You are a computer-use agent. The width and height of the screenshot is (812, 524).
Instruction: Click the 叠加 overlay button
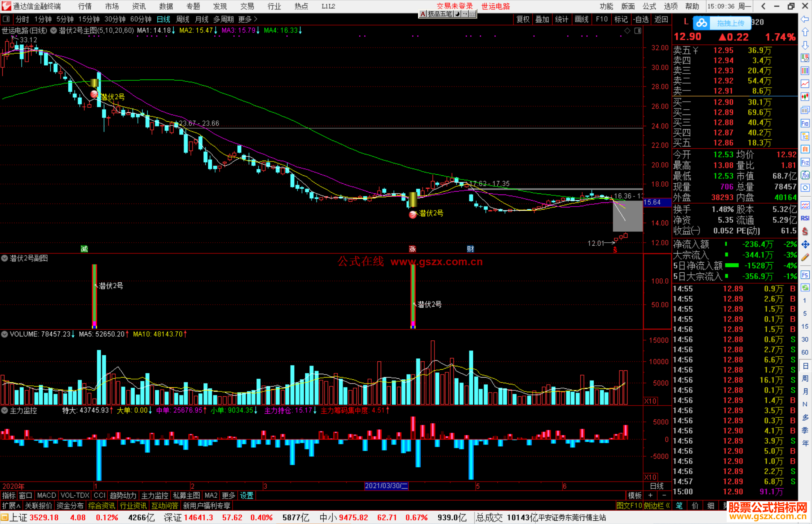click(x=542, y=19)
